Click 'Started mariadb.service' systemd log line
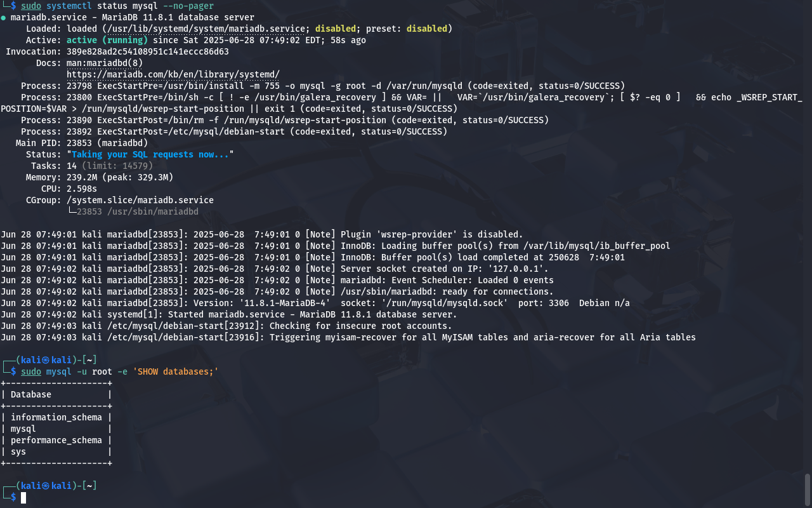This screenshot has height=508, width=812. pyautogui.click(x=229, y=314)
